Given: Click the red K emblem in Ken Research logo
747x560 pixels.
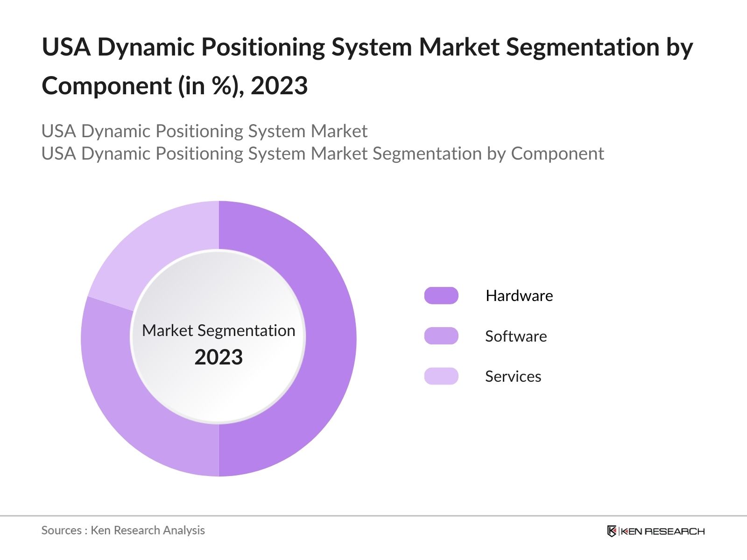Looking at the screenshot, I should tap(612, 531).
